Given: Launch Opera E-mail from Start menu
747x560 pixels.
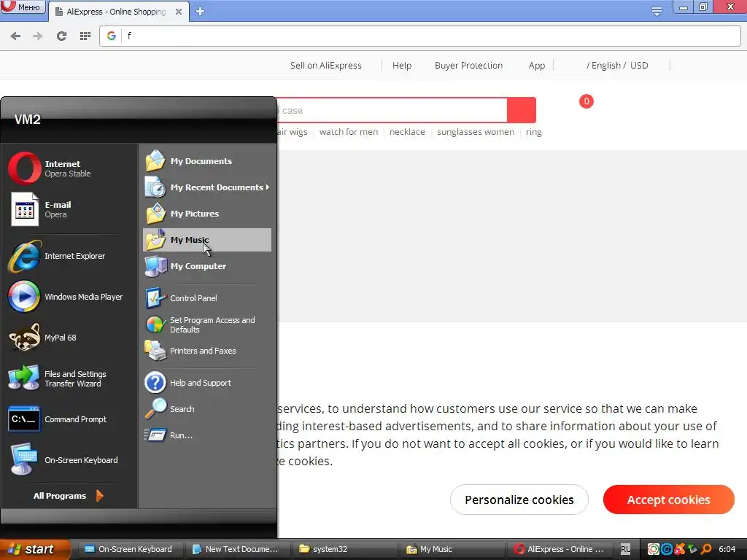Looking at the screenshot, I should 69,209.
